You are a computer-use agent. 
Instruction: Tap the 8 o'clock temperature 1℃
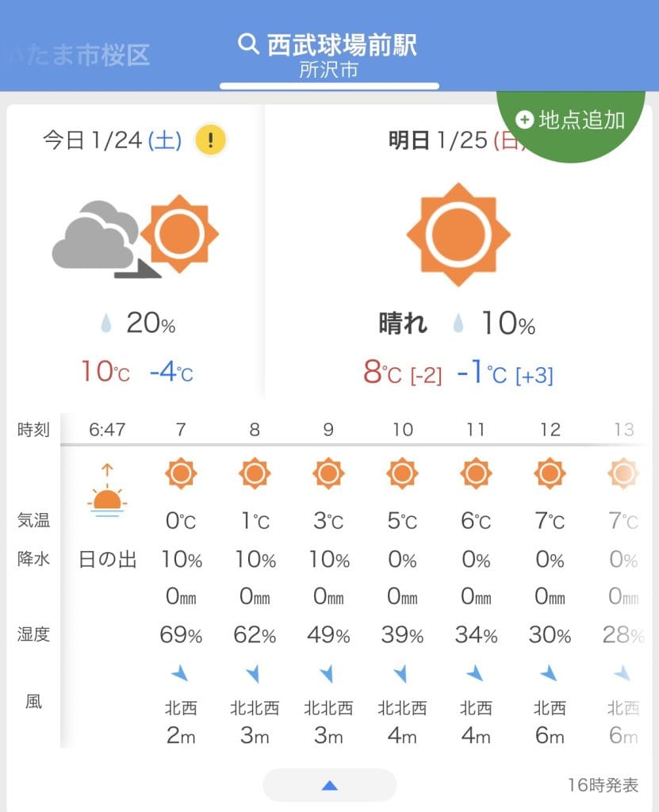click(255, 521)
